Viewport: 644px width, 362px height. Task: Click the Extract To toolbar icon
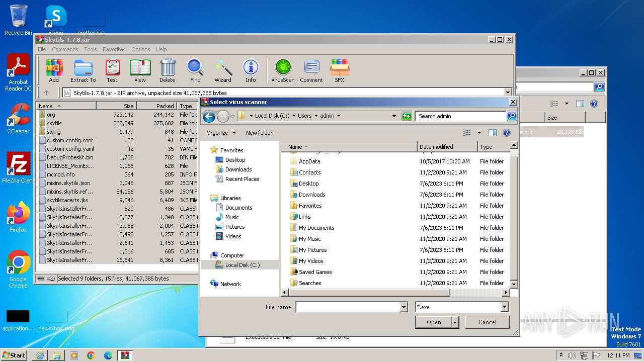[x=83, y=70]
